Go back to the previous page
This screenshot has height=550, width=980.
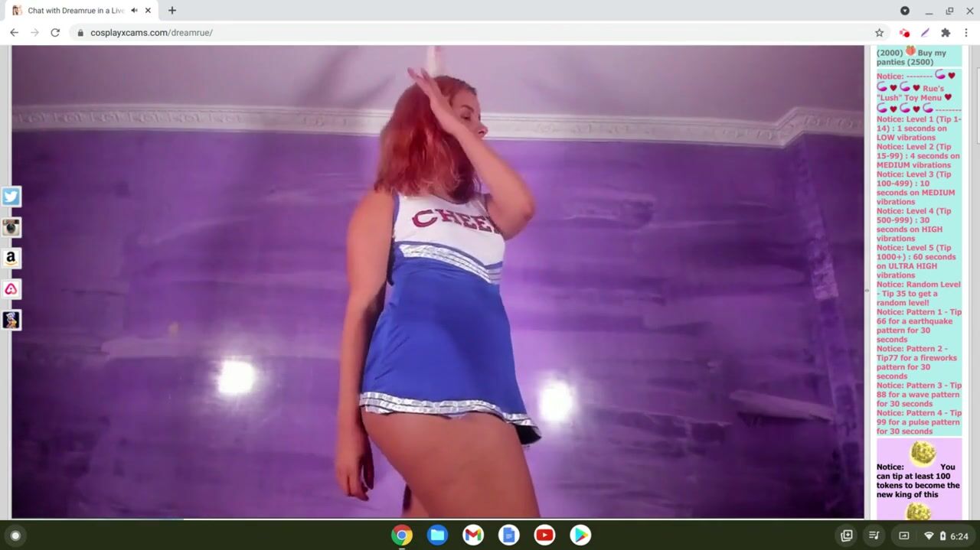[x=14, y=33]
